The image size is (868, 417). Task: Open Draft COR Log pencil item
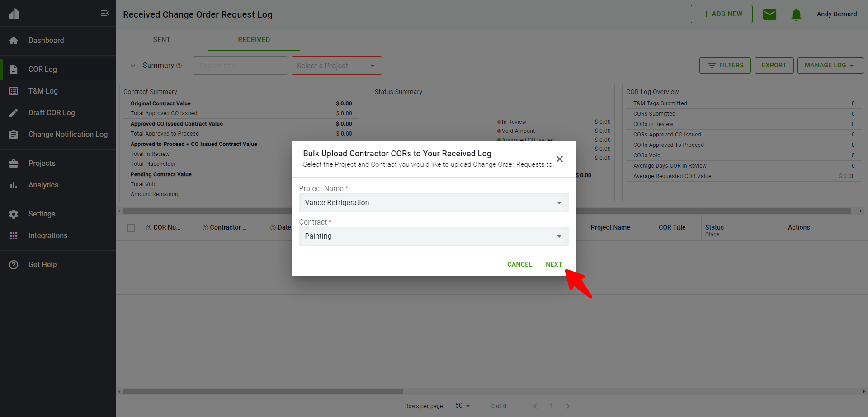[x=51, y=113]
